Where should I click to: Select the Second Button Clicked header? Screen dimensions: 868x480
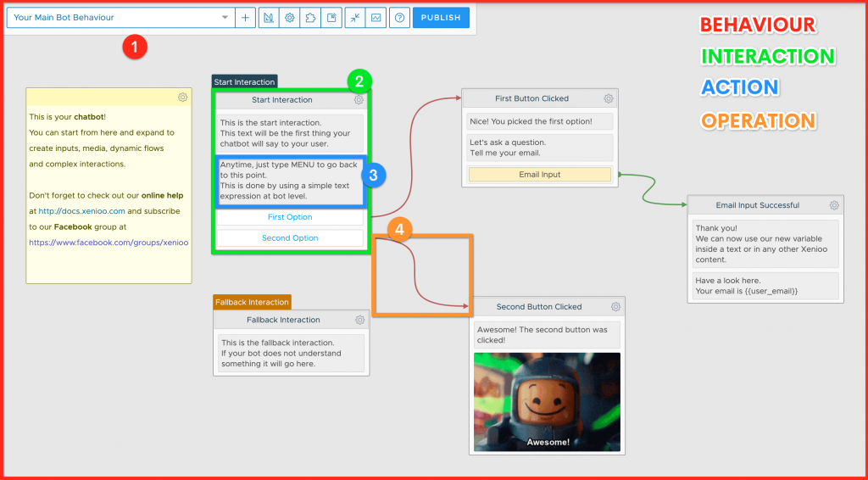[539, 307]
